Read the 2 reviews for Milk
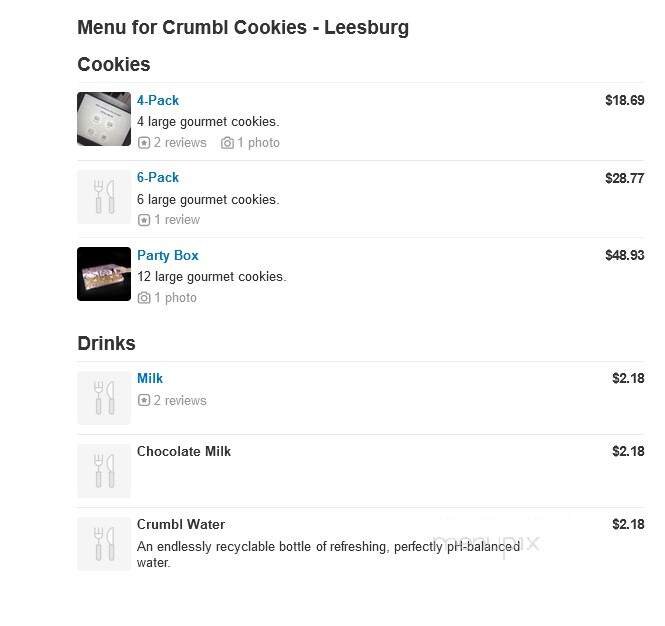665x626 pixels. pos(180,401)
